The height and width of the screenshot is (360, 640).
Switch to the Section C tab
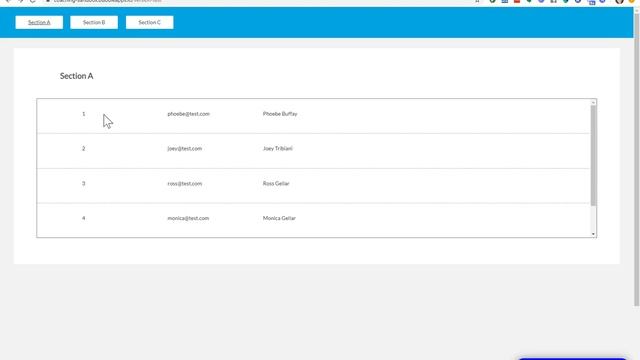click(149, 22)
